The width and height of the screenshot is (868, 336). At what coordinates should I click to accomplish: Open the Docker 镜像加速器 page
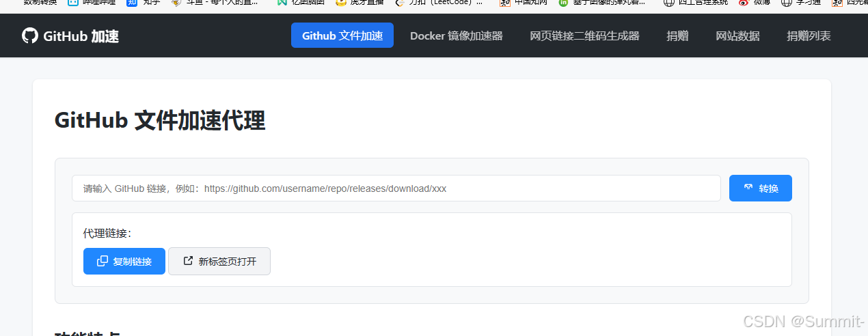point(457,36)
